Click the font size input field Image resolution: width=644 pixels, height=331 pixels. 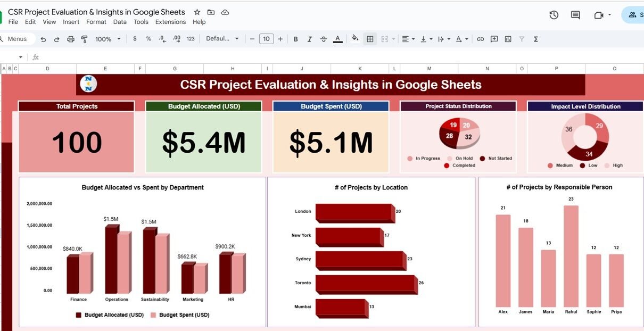click(x=266, y=39)
